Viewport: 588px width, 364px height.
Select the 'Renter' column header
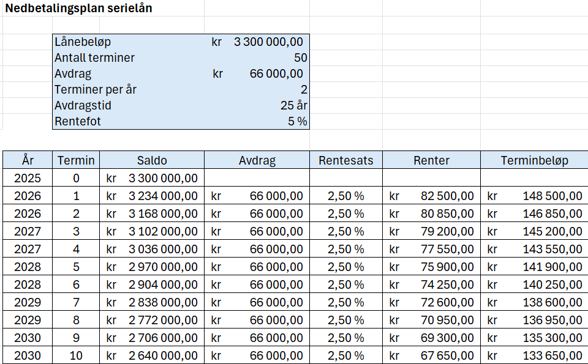click(x=431, y=160)
